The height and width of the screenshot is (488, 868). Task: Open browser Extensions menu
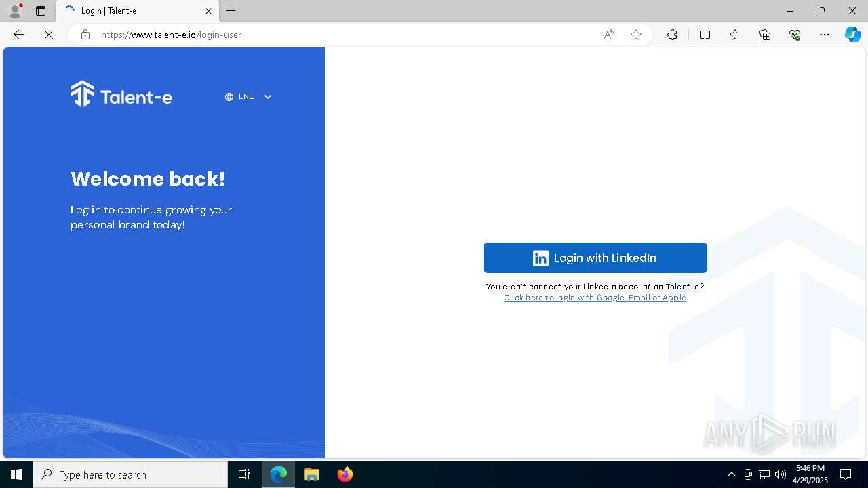(x=672, y=35)
